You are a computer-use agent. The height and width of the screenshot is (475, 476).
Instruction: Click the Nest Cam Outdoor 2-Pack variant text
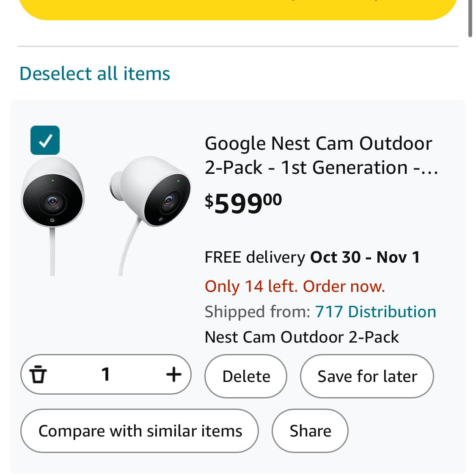pos(301,337)
